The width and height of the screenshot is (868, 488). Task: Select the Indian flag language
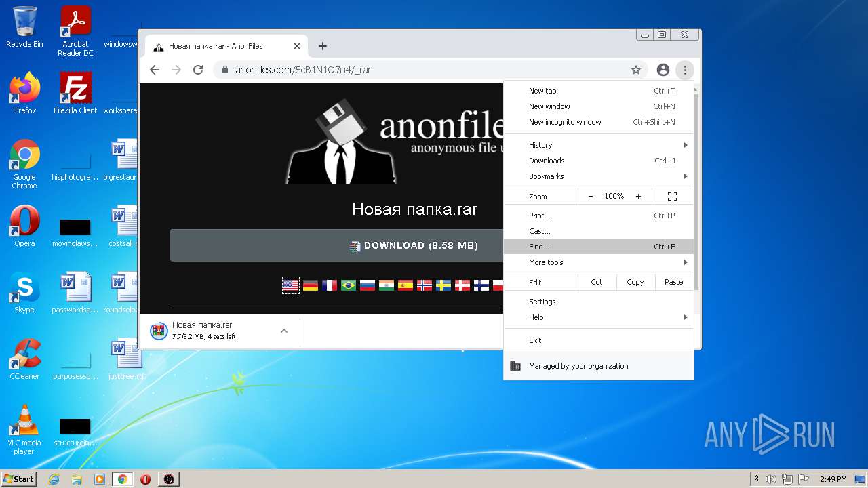coord(387,285)
